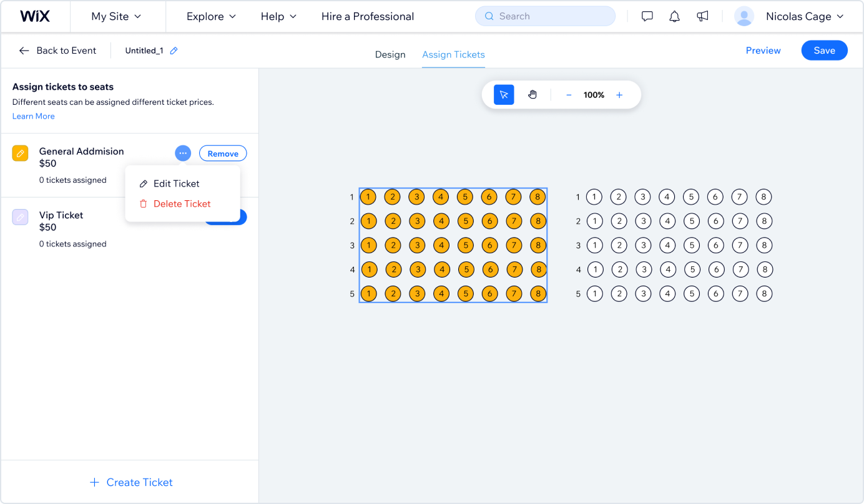Open the notifications bell
The image size is (864, 504).
(x=675, y=17)
